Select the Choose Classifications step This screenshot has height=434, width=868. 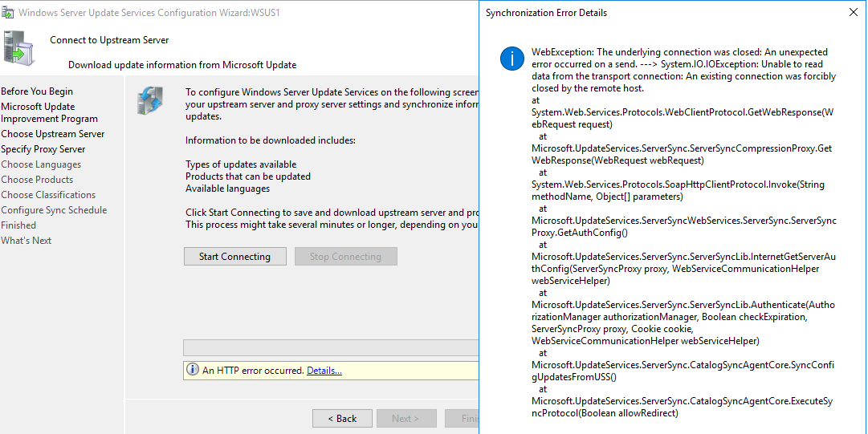(48, 195)
